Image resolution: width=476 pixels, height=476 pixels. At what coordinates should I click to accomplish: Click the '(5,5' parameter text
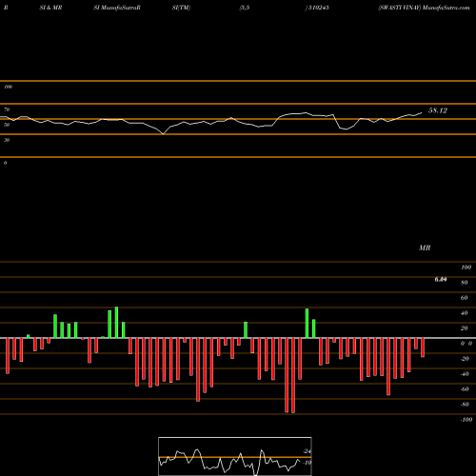tap(245, 8)
